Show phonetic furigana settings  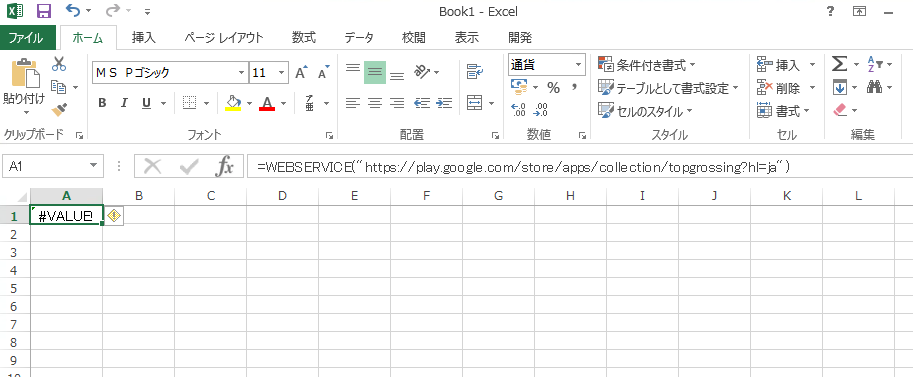tap(310, 103)
